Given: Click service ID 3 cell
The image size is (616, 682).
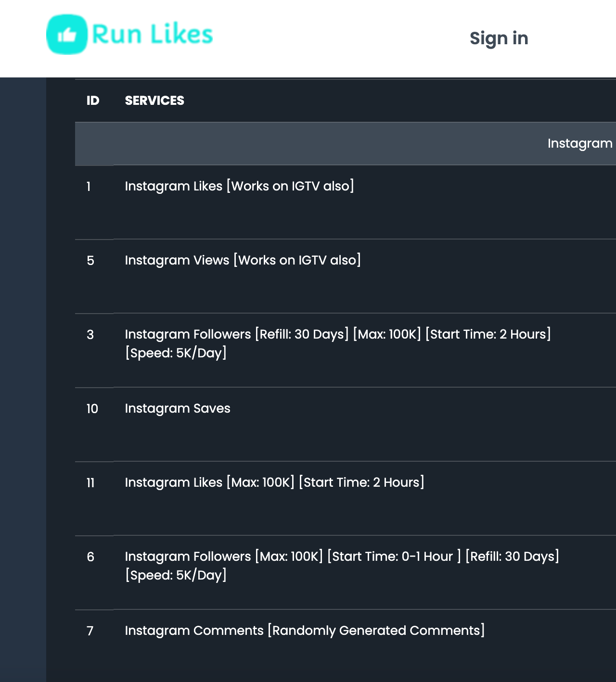Looking at the screenshot, I should (x=90, y=335).
